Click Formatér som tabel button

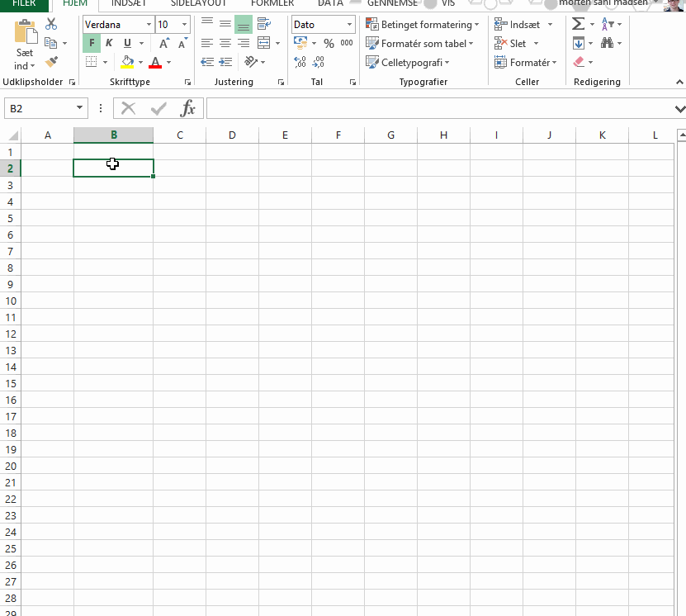(421, 44)
